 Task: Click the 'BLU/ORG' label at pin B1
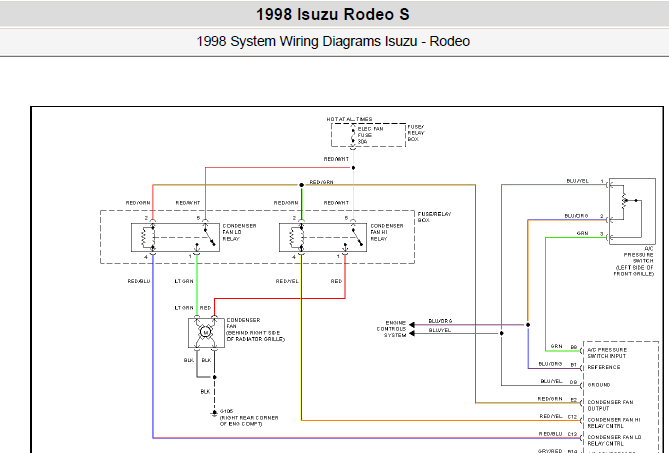(x=550, y=364)
